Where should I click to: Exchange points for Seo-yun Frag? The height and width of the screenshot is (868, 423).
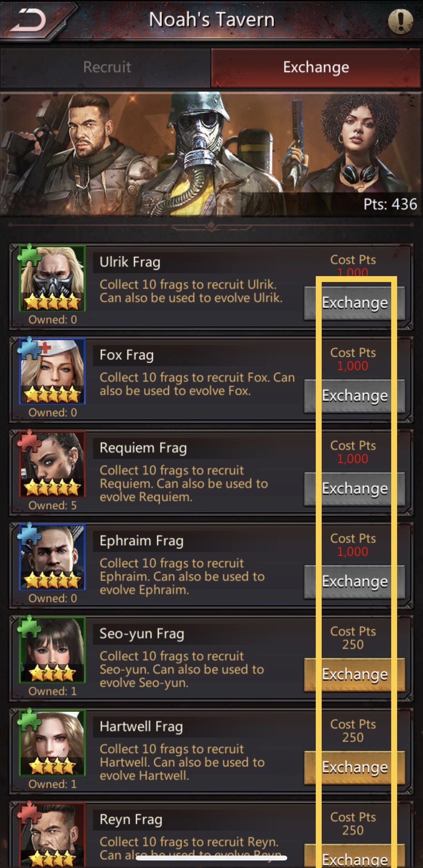coord(354,675)
